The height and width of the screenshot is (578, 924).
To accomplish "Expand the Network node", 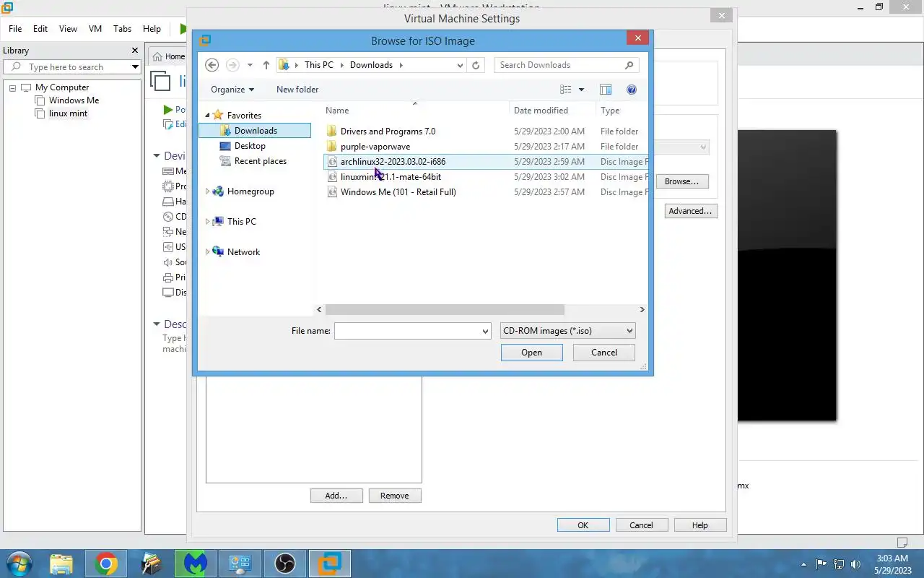I will click(x=207, y=252).
